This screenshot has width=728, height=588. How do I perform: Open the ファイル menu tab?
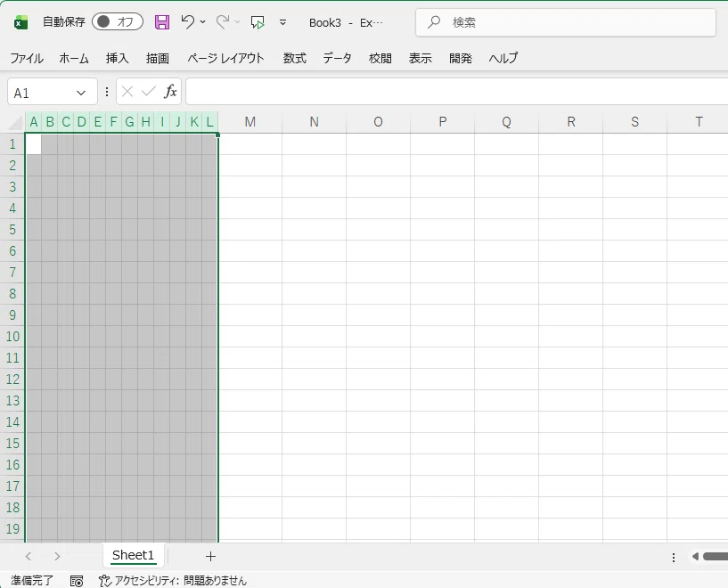27,58
